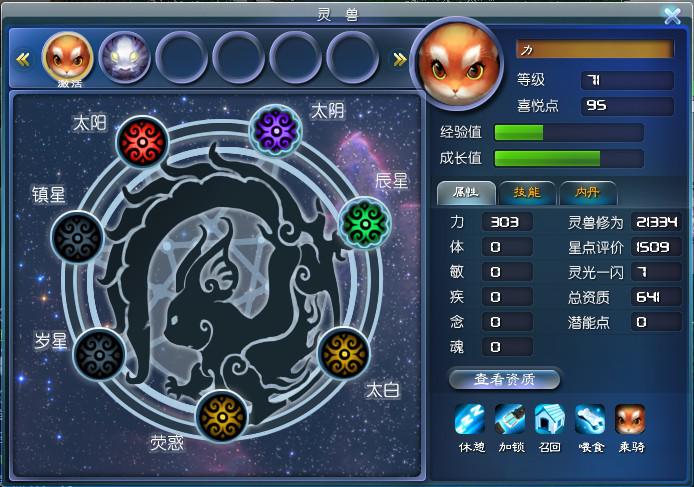Show previous pets with left double-arrow

tap(23, 59)
